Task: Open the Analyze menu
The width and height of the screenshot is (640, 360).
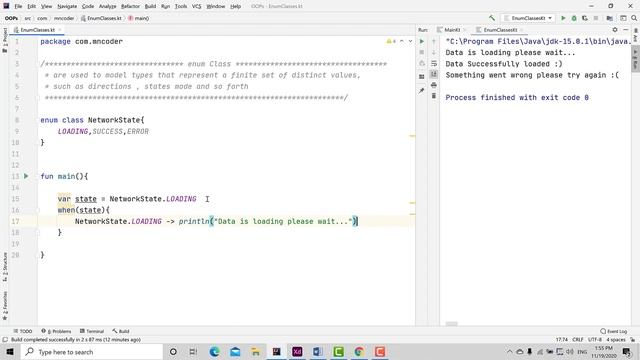Action: click(107, 6)
